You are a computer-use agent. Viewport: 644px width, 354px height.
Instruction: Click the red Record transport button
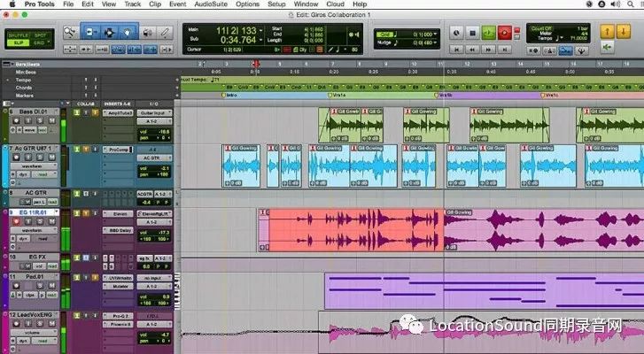point(504,33)
